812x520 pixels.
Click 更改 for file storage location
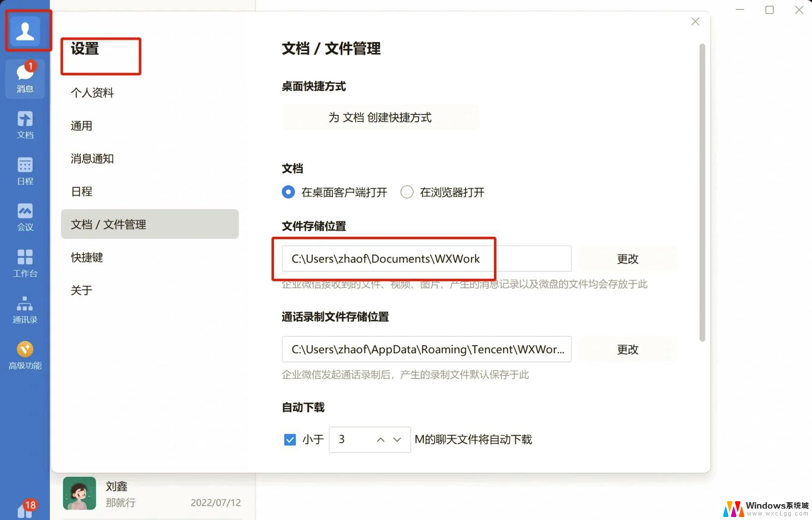(627, 259)
